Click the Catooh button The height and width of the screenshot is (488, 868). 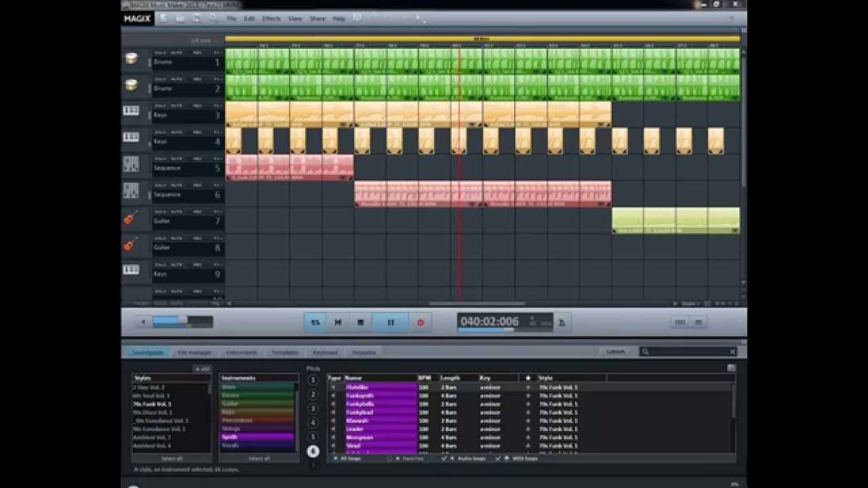[x=616, y=352]
